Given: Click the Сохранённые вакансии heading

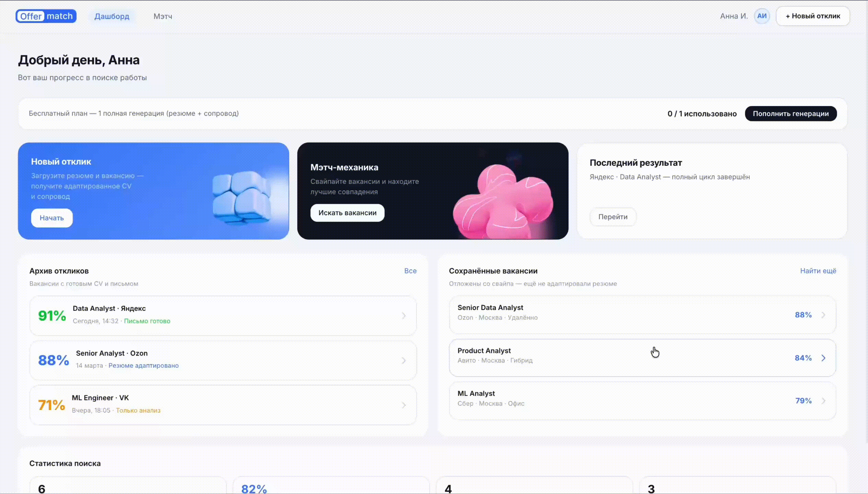Looking at the screenshot, I should click(x=493, y=271).
